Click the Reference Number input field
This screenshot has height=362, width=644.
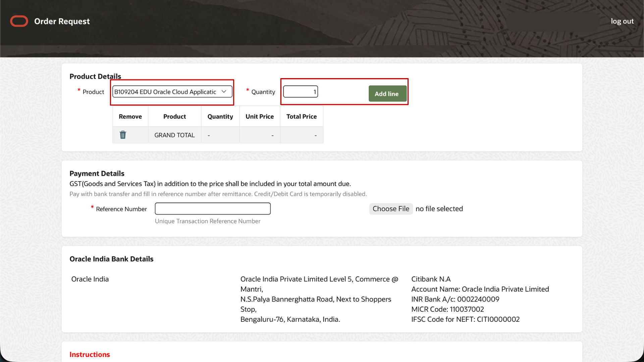pyautogui.click(x=213, y=208)
